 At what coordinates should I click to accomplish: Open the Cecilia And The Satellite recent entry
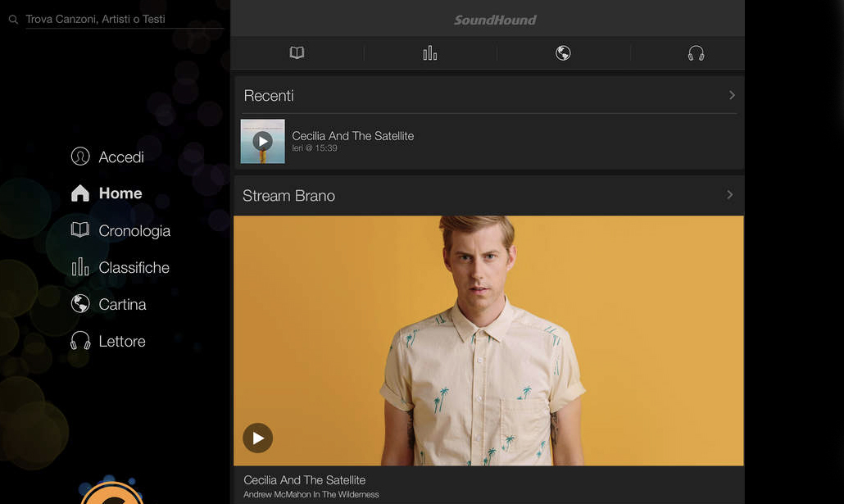(x=352, y=136)
